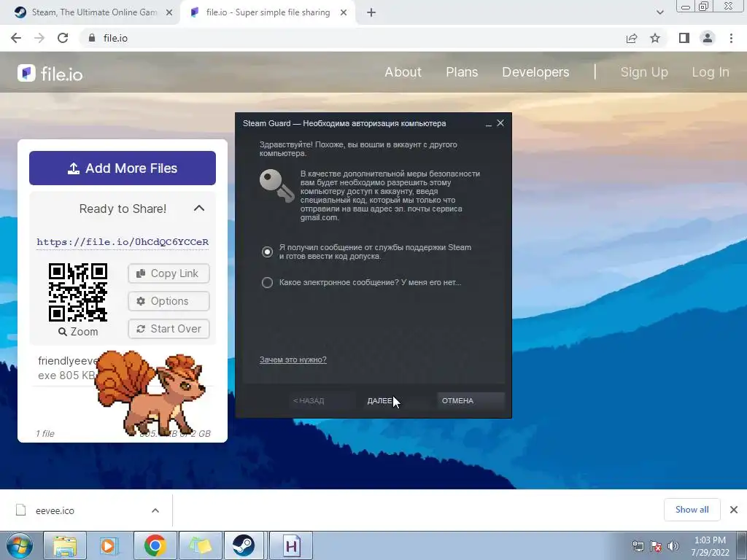
Task: Click the НАЗАД button in Steam Guard
Action: click(322, 400)
